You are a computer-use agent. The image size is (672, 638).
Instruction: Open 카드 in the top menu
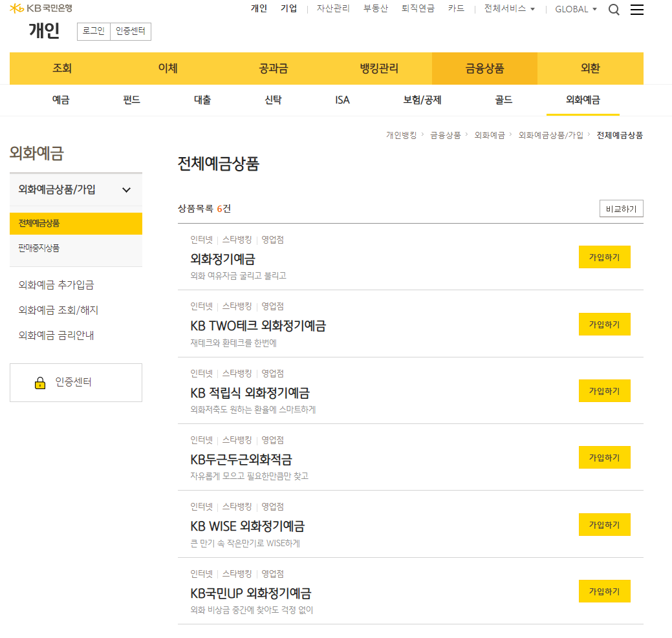456,8
